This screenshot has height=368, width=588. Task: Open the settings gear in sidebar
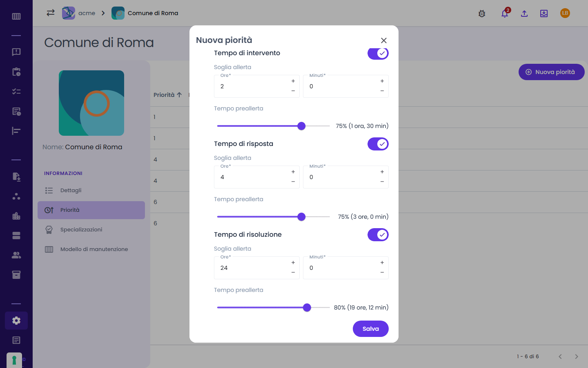pos(16,321)
